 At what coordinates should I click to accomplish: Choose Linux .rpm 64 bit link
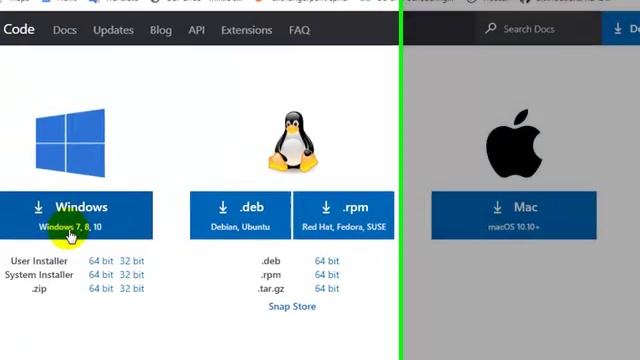point(327,275)
